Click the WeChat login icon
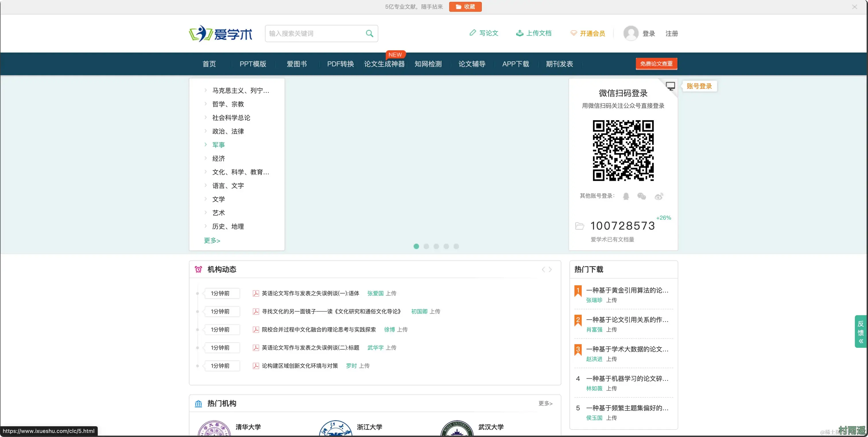Screen dimensions: 868x437 coord(642,196)
